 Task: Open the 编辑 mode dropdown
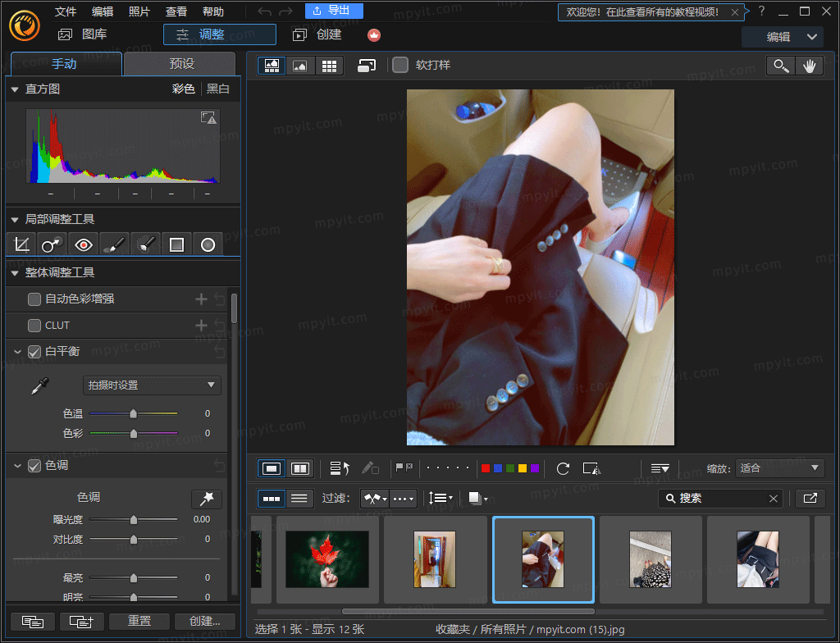[783, 37]
